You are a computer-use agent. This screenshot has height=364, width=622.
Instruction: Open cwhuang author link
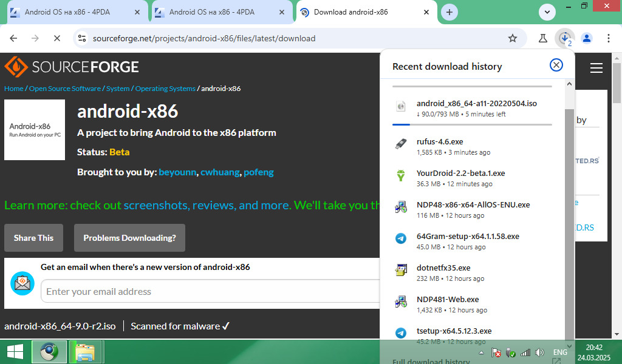220,172
